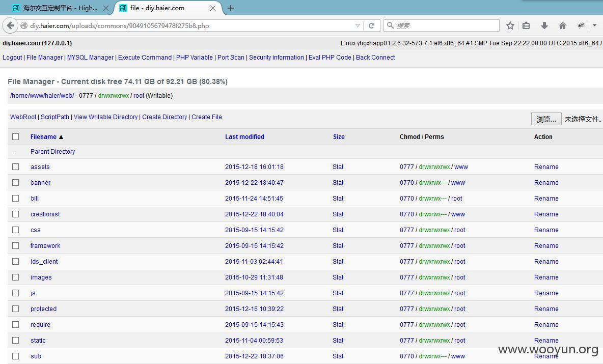Viewport: 603px width, 364px height.
Task: Open the protected directory
Action: (x=43, y=309)
